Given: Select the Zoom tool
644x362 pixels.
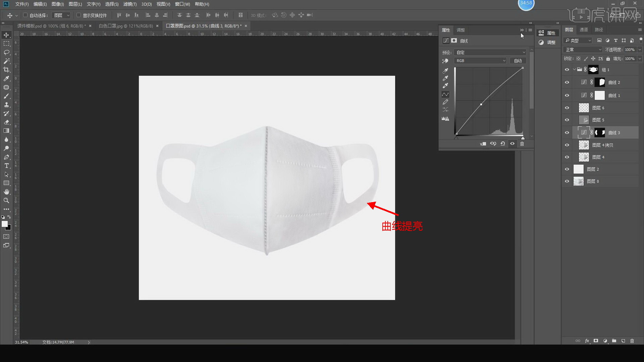Looking at the screenshot, I should point(6,200).
